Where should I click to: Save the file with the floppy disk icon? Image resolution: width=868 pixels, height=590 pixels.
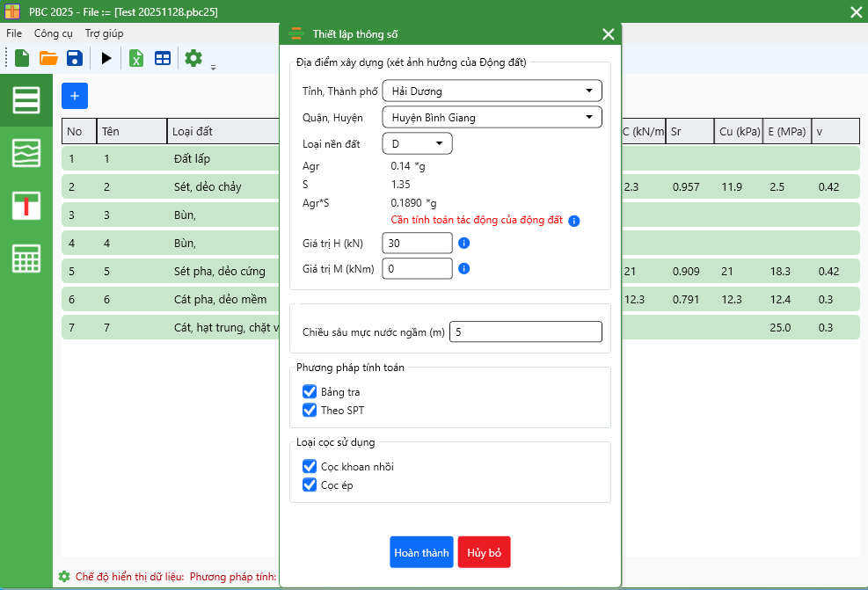(x=75, y=59)
